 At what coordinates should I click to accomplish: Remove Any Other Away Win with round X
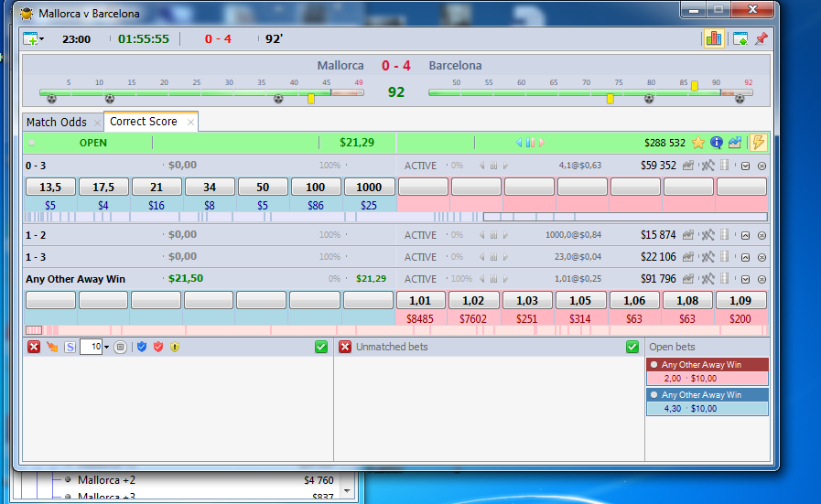coord(762,280)
